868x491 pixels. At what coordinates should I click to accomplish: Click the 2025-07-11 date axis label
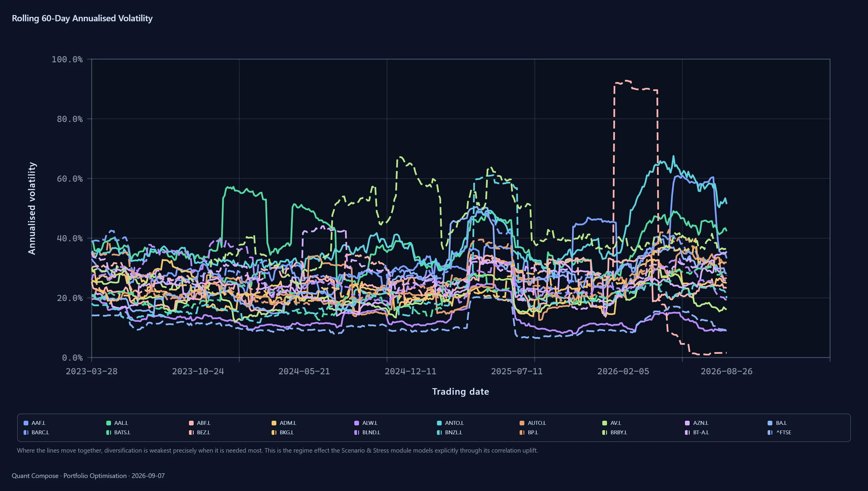[517, 371]
